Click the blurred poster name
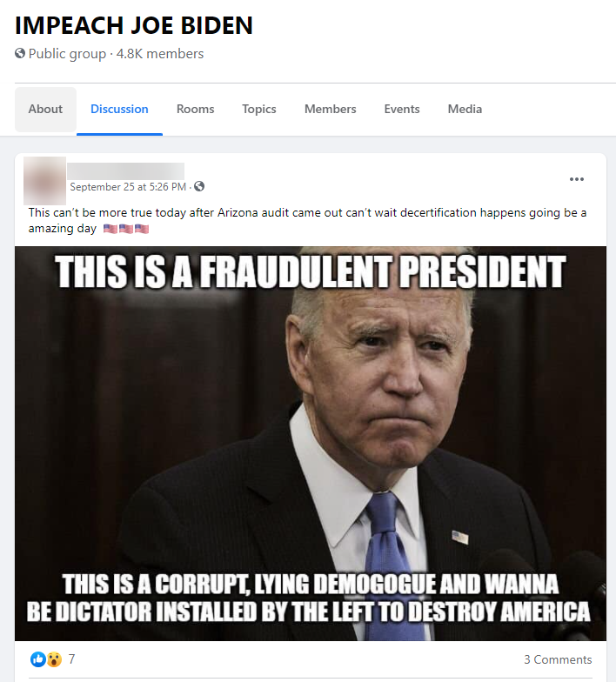Image resolution: width=616 pixels, height=682 pixels. click(x=125, y=170)
